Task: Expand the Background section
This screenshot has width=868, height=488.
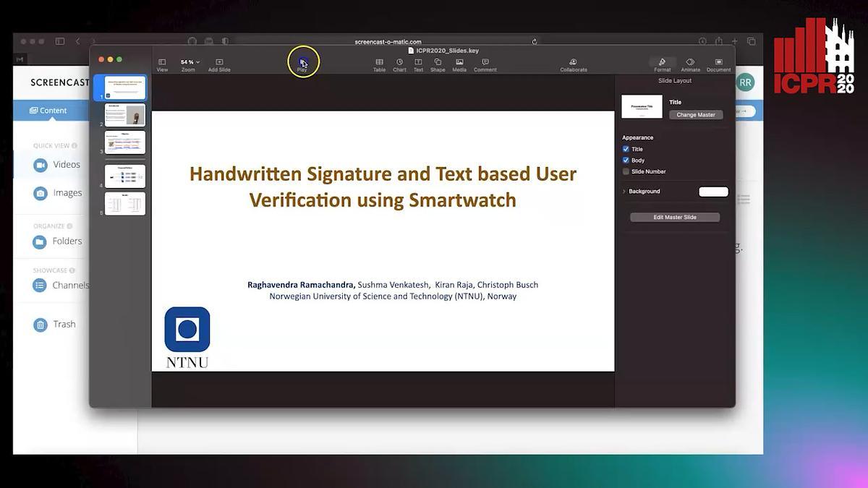Action: tap(624, 192)
